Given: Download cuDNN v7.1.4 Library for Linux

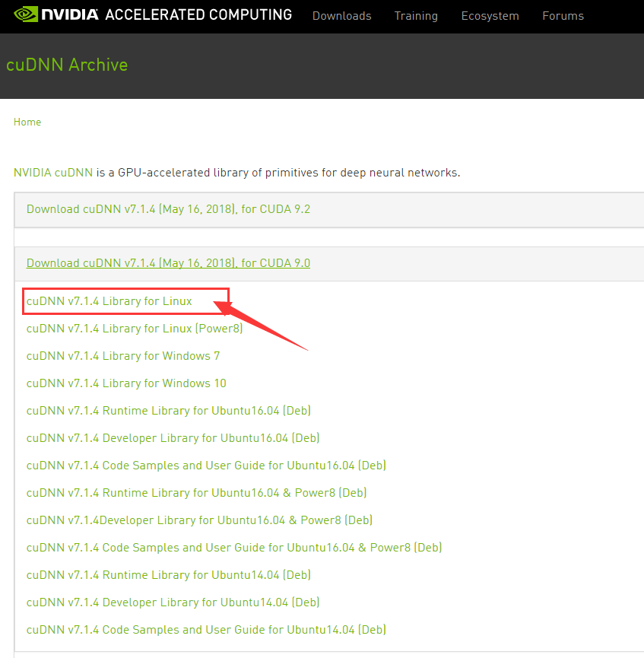Looking at the screenshot, I should coord(109,301).
